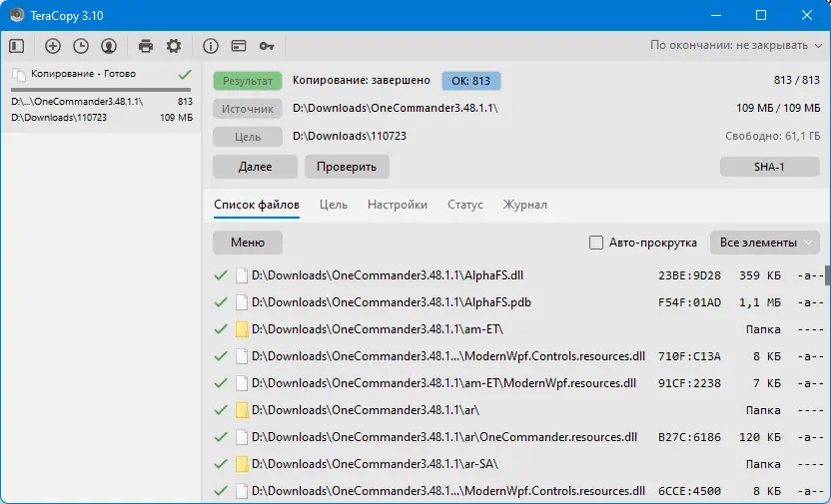Click green check next to AlphaFS.pdb

[221, 302]
